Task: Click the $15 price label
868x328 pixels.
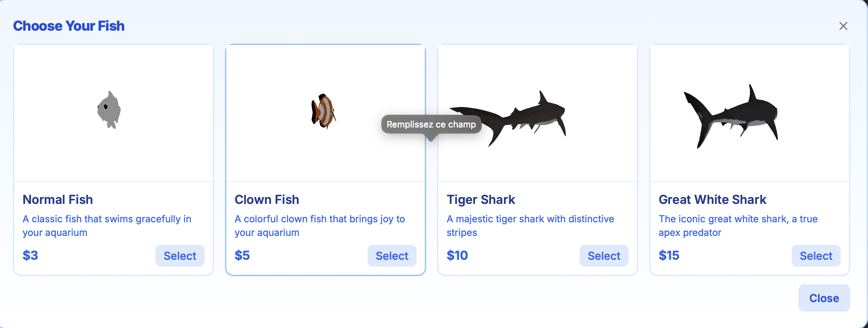Action: (x=669, y=255)
